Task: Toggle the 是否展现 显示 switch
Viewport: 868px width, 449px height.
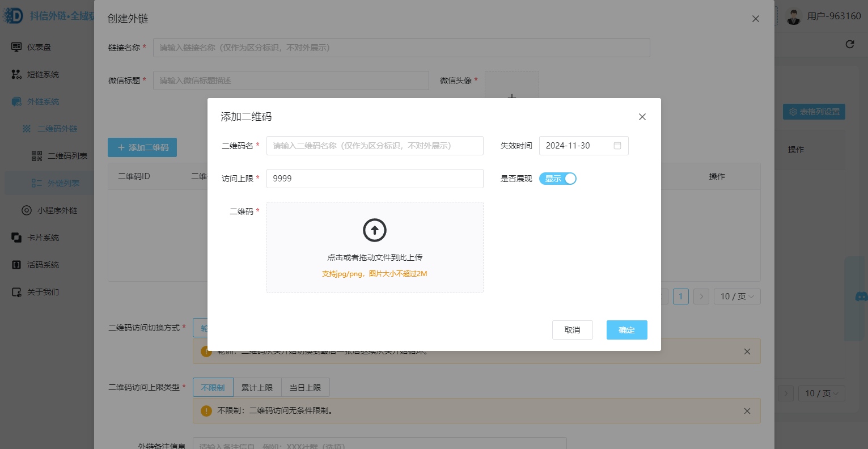Action: [557, 179]
